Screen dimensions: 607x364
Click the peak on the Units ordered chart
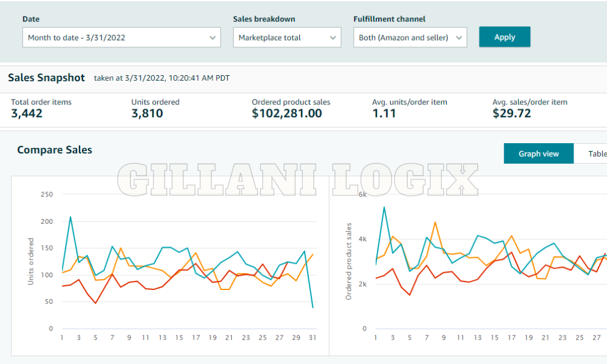71,217
